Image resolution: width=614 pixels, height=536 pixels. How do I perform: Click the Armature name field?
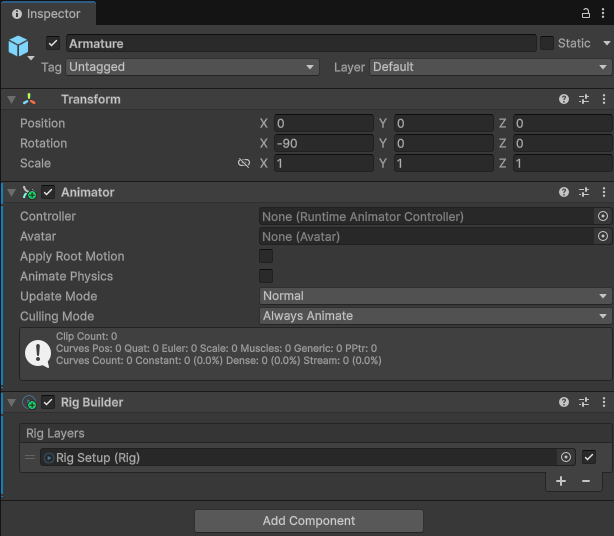click(301, 43)
